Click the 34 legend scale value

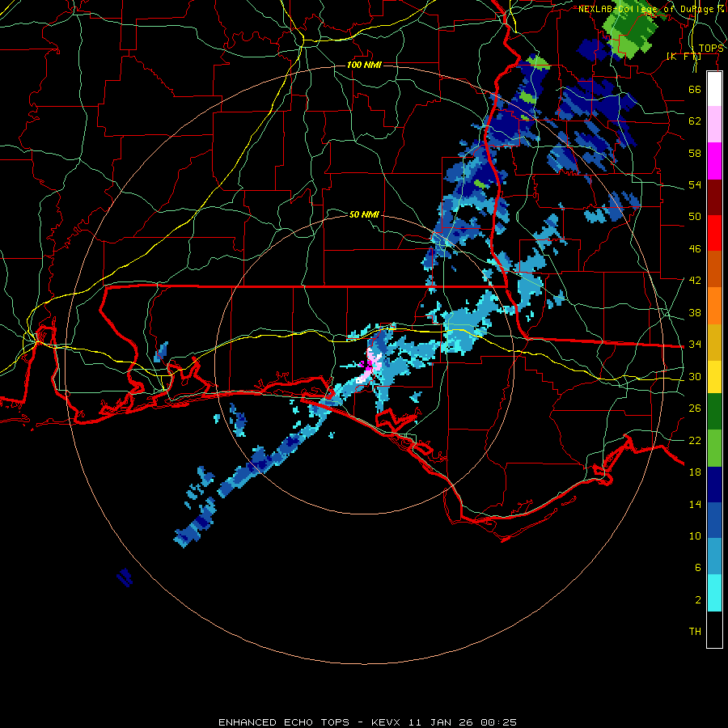[x=695, y=345]
